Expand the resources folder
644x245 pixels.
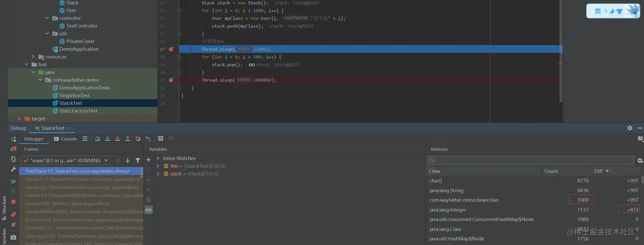coord(33,57)
